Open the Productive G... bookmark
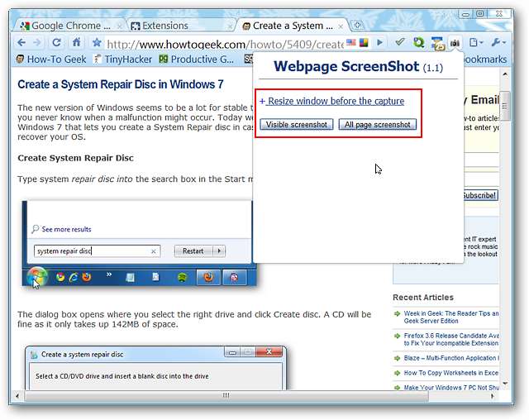Screen dimensions: 529x420 (x=197, y=60)
